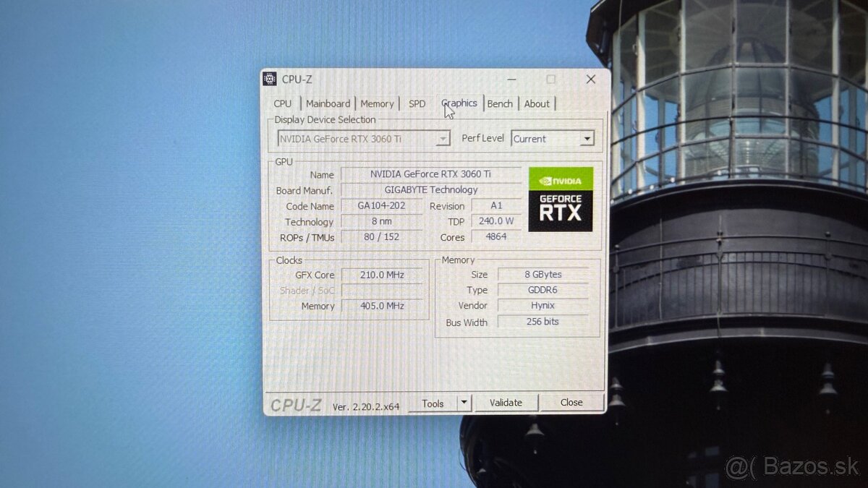The image size is (868, 488).
Task: Minimize the CPU-Z window
Action: pos(512,80)
